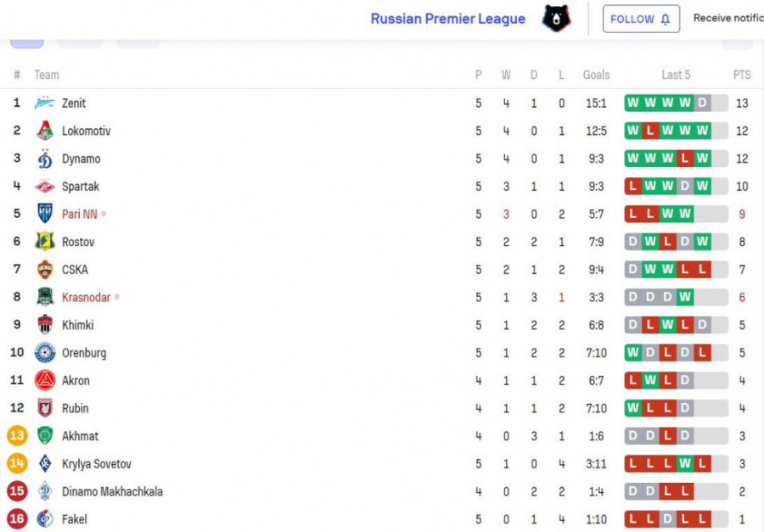Open the Russian Premier League title link

point(447,19)
